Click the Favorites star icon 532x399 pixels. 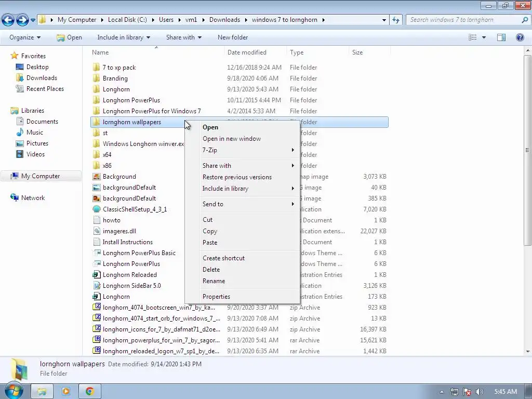point(14,56)
